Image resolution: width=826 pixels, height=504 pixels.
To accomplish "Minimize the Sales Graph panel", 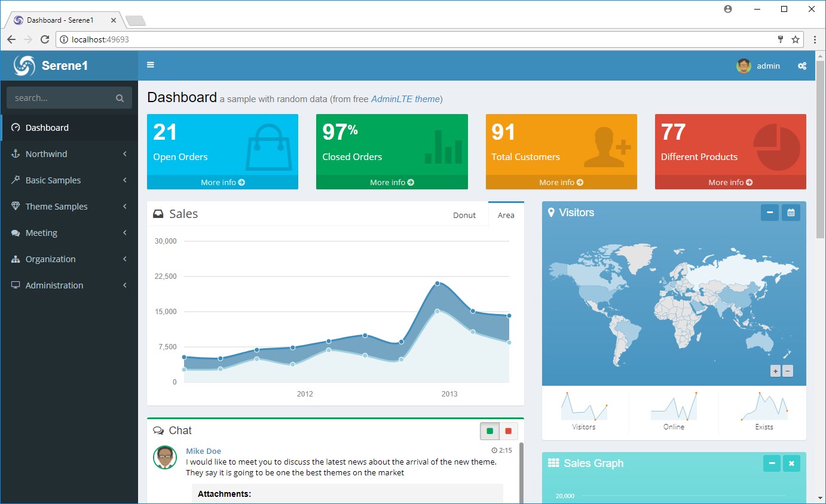I will click(772, 463).
